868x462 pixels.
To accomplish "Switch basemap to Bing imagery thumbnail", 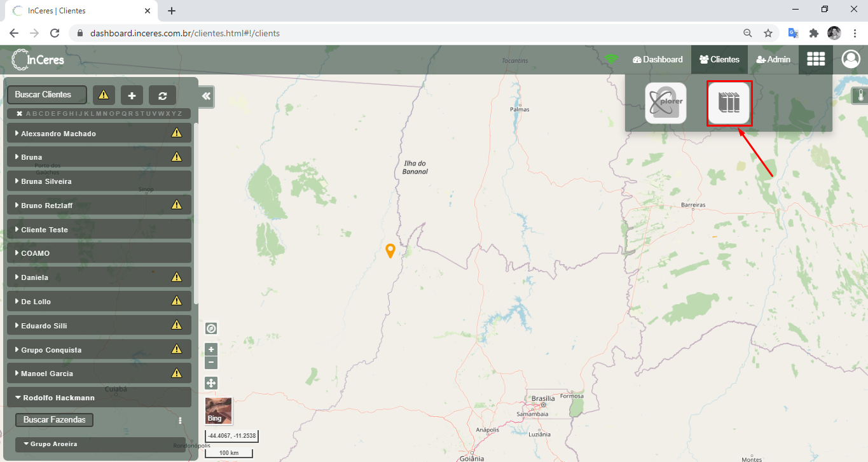I will (x=219, y=411).
